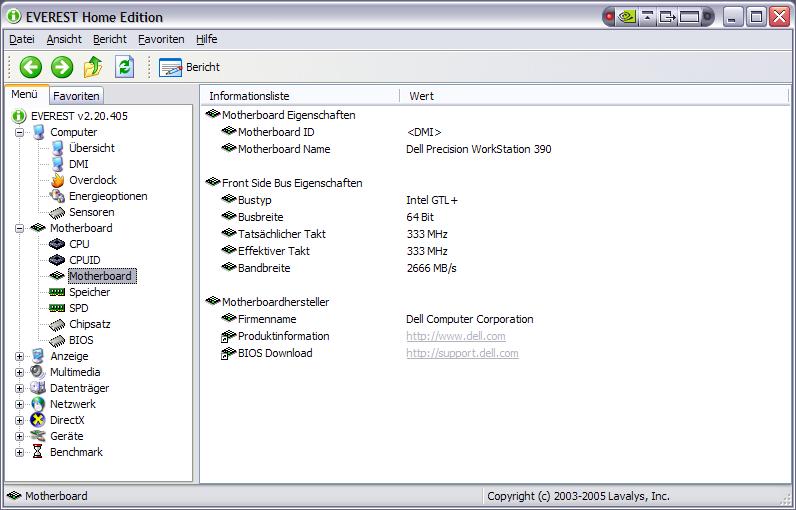This screenshot has width=796, height=510.
Task: Expand the Netzwerk tree node
Action: click(x=19, y=404)
